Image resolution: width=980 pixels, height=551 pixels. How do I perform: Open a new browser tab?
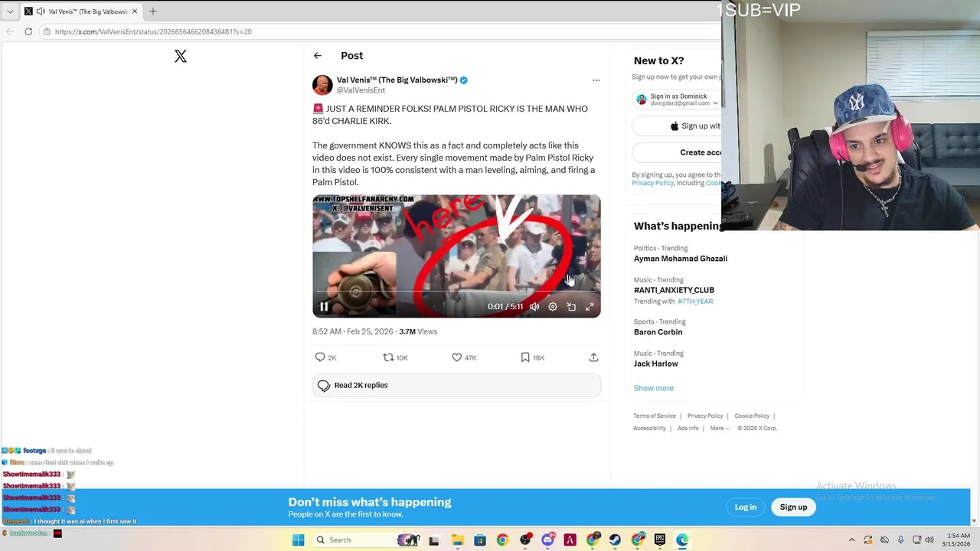pyautogui.click(x=153, y=11)
